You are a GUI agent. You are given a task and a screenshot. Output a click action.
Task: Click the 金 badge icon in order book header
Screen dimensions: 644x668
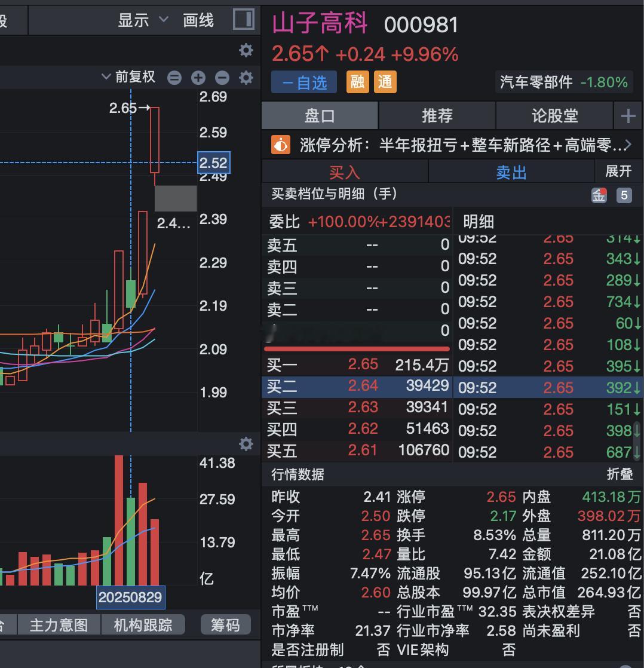[x=599, y=195]
